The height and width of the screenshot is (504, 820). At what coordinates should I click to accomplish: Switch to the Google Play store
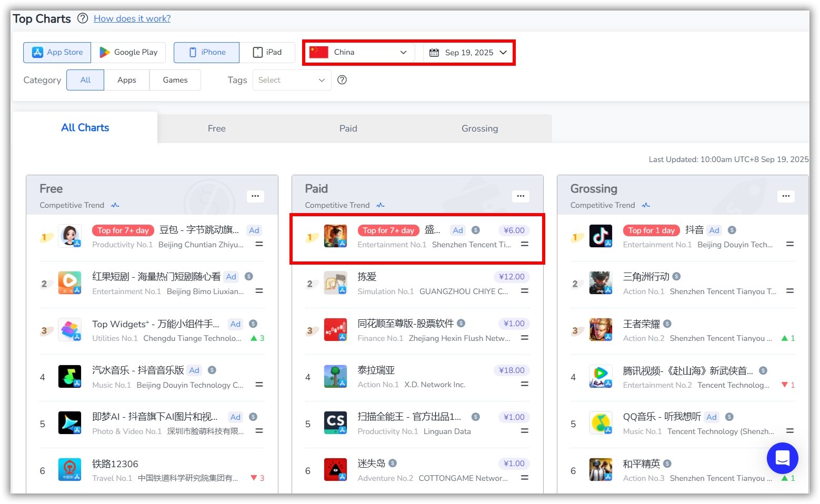pyautogui.click(x=128, y=52)
